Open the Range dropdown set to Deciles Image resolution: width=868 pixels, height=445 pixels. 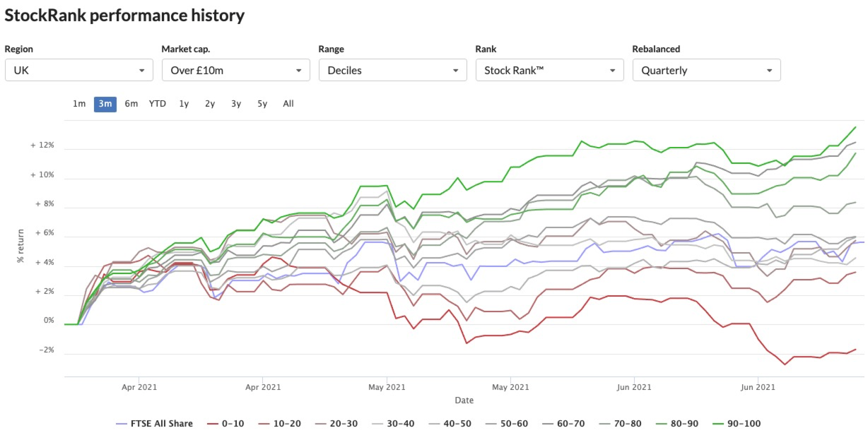pyautogui.click(x=393, y=70)
